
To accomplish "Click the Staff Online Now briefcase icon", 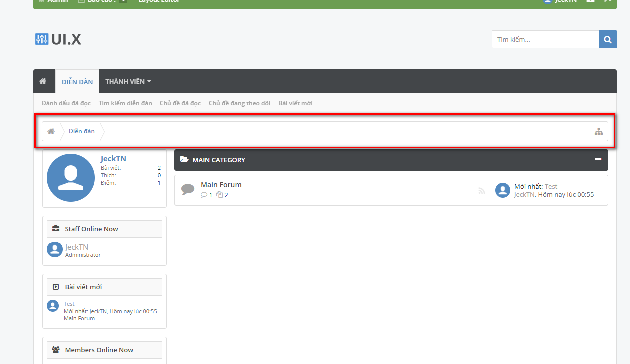I will coord(56,229).
